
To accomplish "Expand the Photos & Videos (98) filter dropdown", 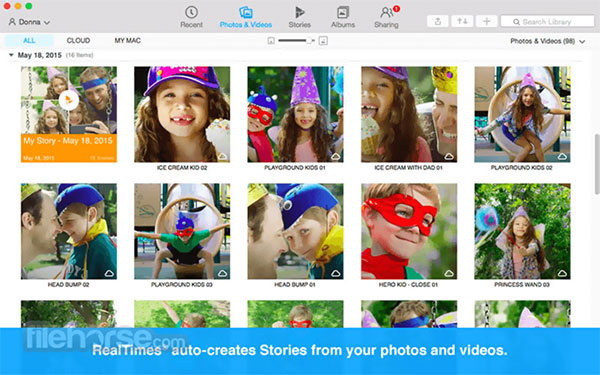I will [x=548, y=41].
